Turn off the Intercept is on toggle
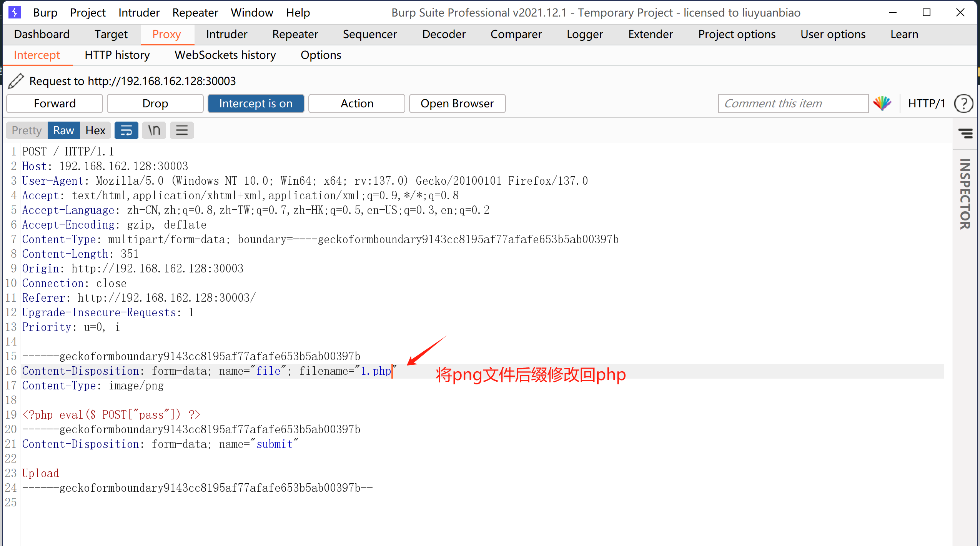 point(256,104)
